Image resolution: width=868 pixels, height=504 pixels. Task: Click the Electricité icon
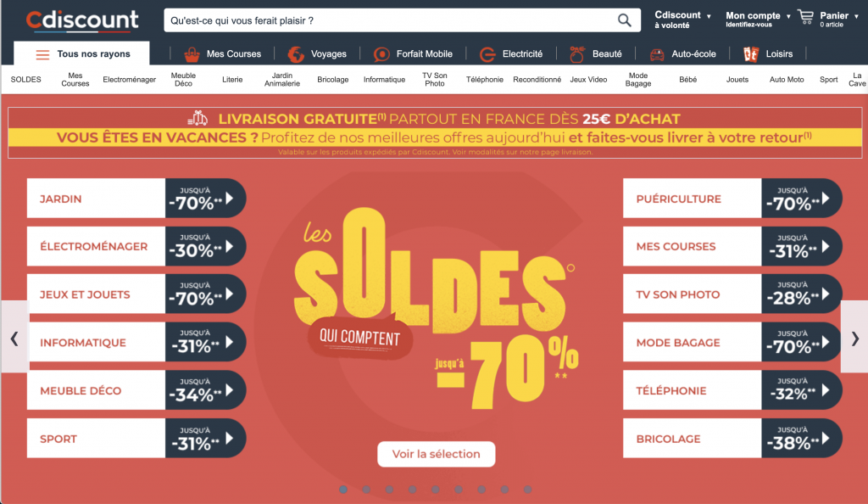pyautogui.click(x=487, y=54)
